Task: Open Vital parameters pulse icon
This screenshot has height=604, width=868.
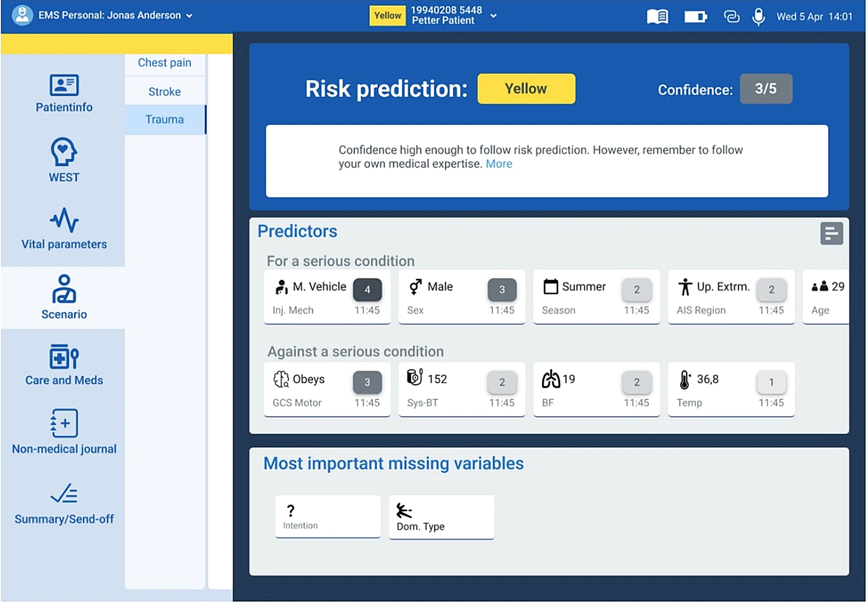Action: pyautogui.click(x=64, y=220)
